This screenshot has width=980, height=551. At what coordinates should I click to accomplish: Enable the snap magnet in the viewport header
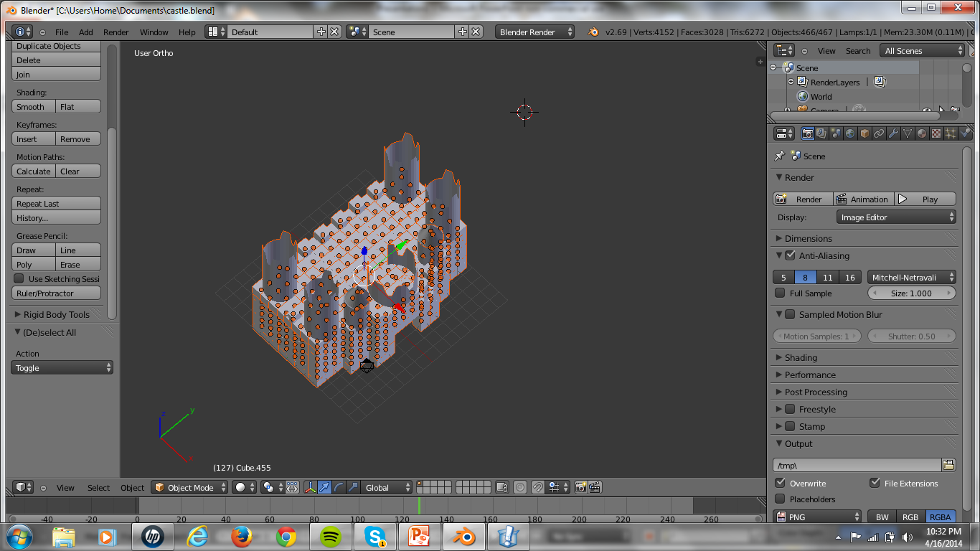(x=537, y=487)
